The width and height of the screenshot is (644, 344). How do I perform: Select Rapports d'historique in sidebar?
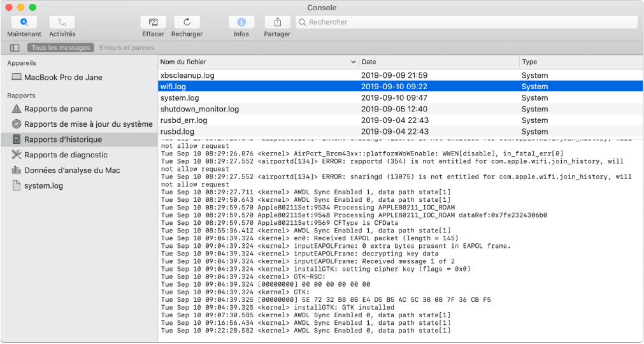point(79,140)
